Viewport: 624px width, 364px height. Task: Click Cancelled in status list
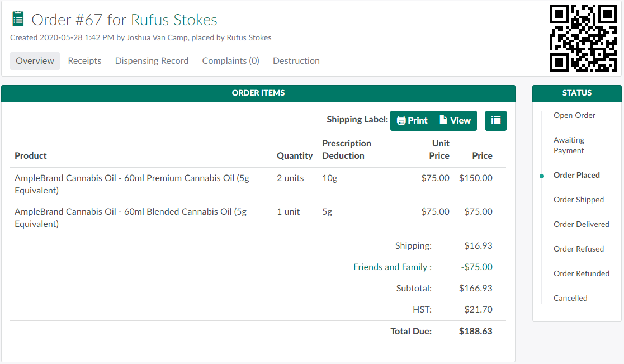(x=570, y=299)
